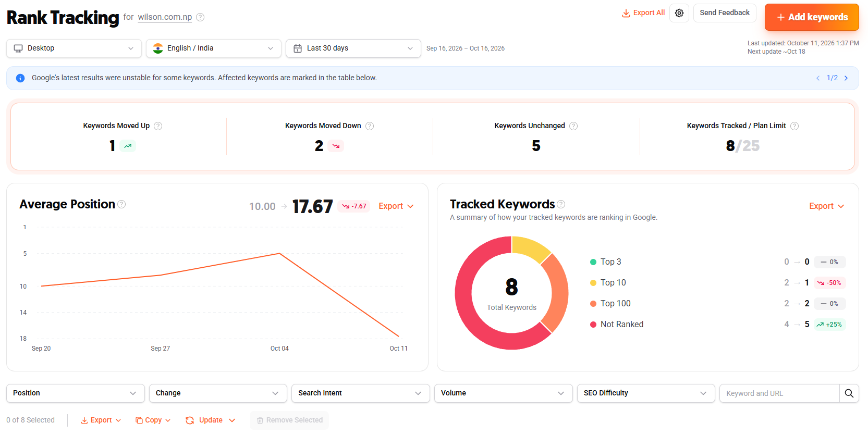The height and width of the screenshot is (435, 868).
Task: Click the Remove Selected button
Action: (x=289, y=420)
